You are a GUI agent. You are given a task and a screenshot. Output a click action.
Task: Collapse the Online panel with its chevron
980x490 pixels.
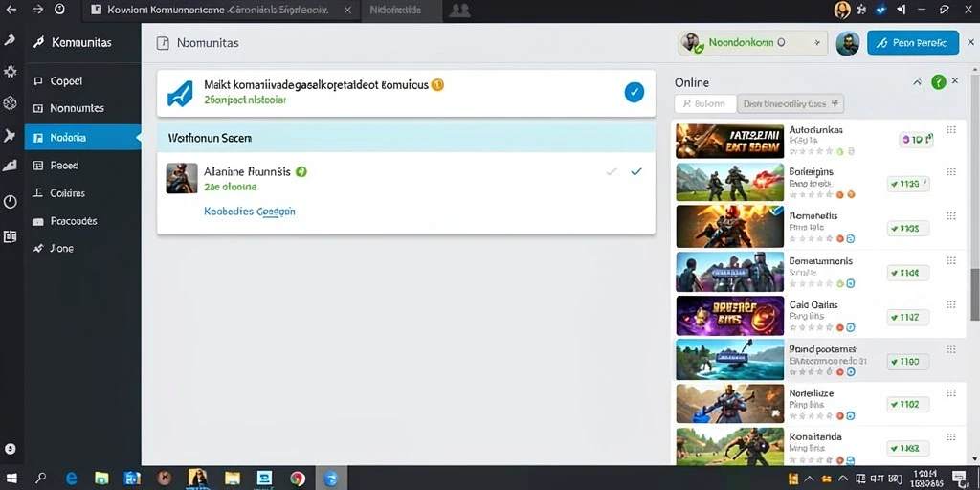[917, 82]
